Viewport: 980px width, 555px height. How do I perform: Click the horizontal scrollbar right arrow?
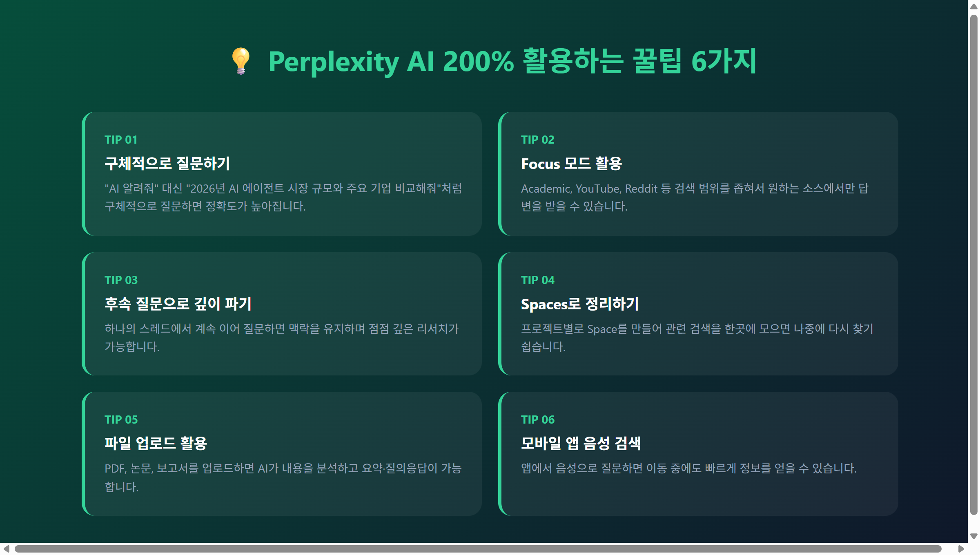pos(961,549)
